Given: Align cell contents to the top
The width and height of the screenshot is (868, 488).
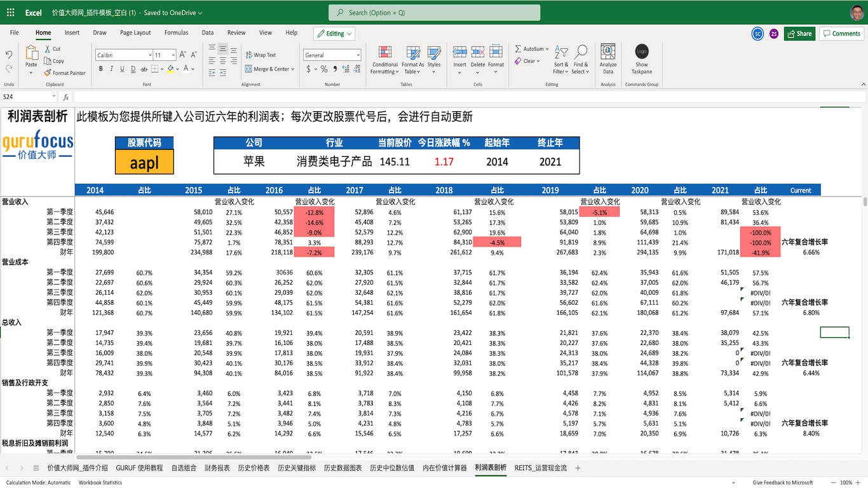Looking at the screenshot, I should [x=212, y=48].
